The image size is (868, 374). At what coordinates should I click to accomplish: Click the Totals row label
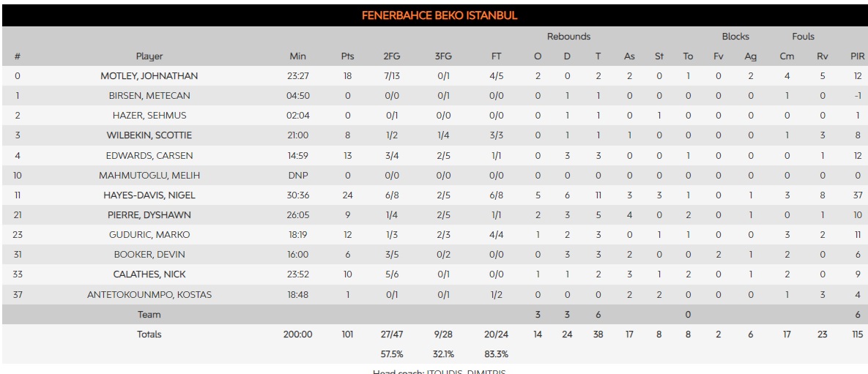pos(149,334)
